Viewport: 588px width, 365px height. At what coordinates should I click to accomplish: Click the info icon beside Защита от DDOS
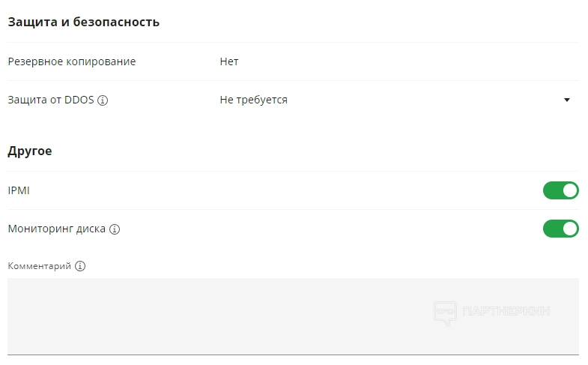(103, 100)
